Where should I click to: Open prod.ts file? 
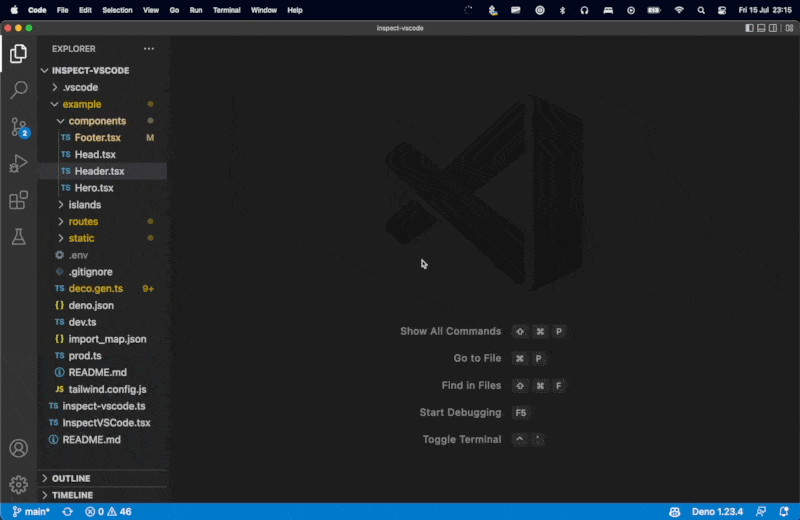pyautogui.click(x=103, y=356)
